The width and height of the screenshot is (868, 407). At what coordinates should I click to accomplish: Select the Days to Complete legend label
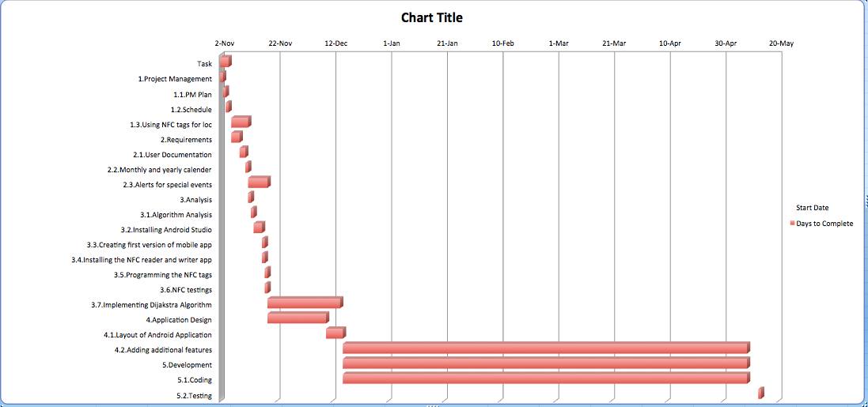point(824,224)
